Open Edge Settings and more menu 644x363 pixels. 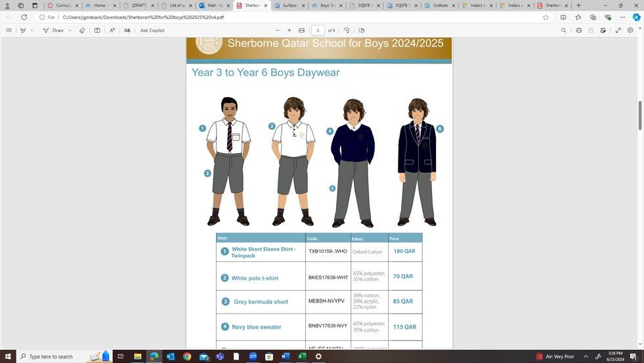[x=622, y=17]
